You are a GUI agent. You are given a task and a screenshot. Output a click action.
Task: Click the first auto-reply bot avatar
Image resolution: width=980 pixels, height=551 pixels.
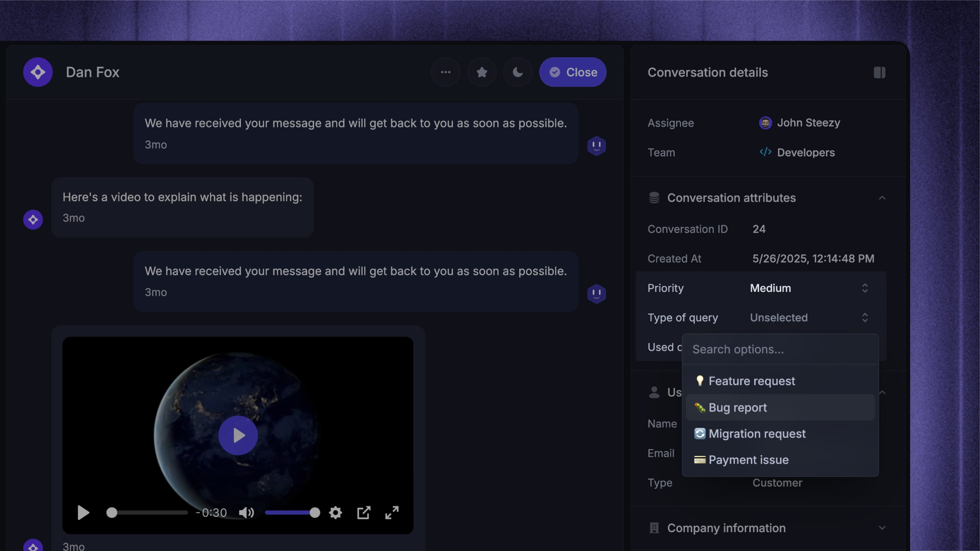click(596, 146)
